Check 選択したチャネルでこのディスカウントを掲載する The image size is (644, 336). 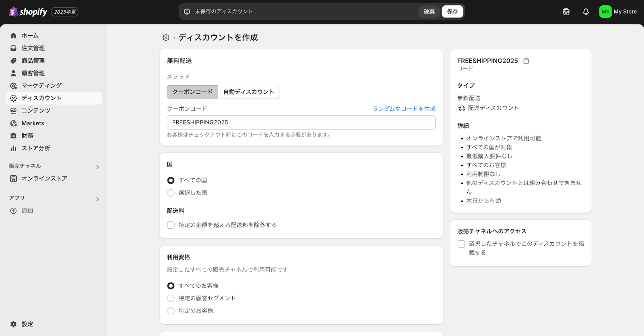(461, 244)
